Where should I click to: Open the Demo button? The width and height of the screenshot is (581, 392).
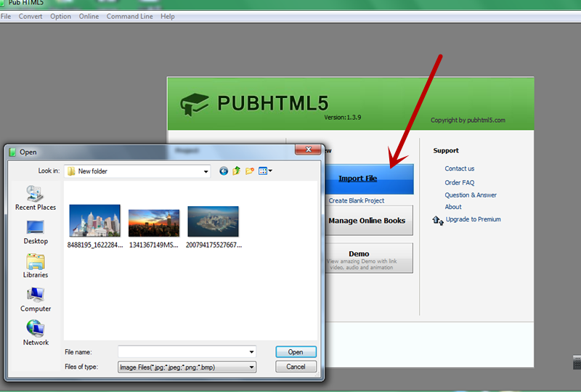[x=369, y=258]
